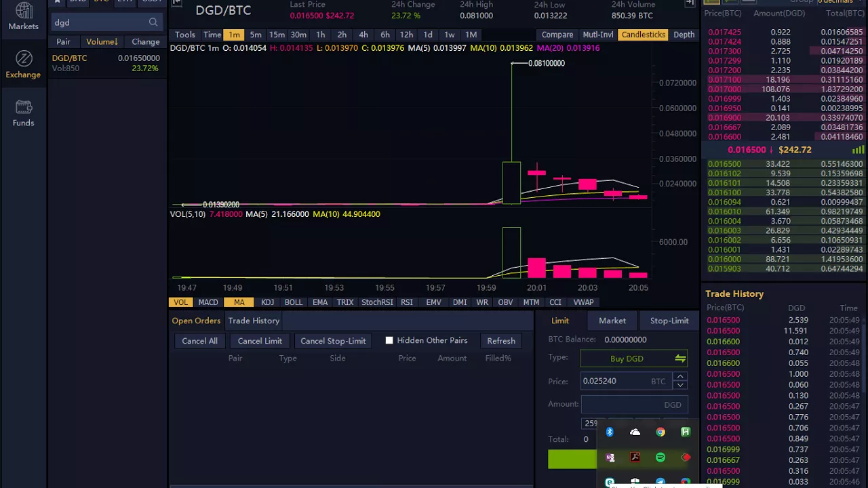Screen dimensions: 868x488
Task: Toggle the EMA indicator
Action: (320, 302)
